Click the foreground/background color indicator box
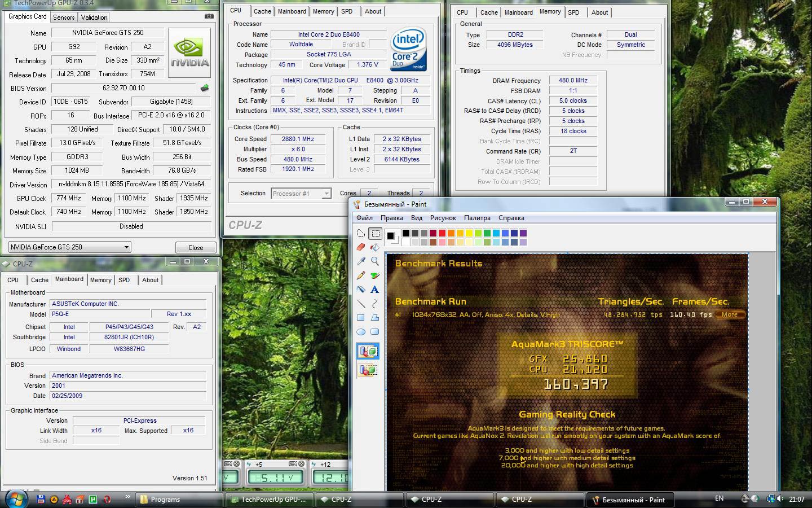The width and height of the screenshot is (812, 508). 392,238
